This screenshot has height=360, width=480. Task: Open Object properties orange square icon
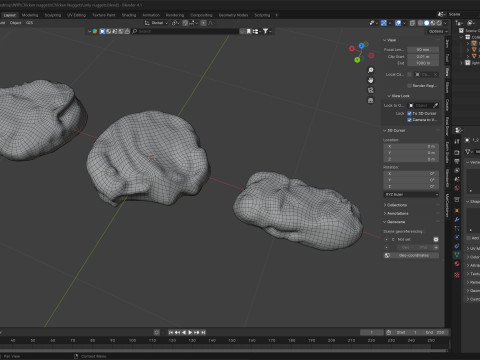pos(457,210)
